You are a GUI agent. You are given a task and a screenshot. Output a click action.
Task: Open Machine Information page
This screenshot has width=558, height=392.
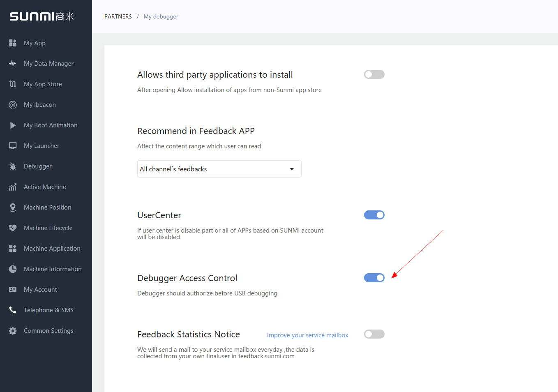click(x=53, y=269)
